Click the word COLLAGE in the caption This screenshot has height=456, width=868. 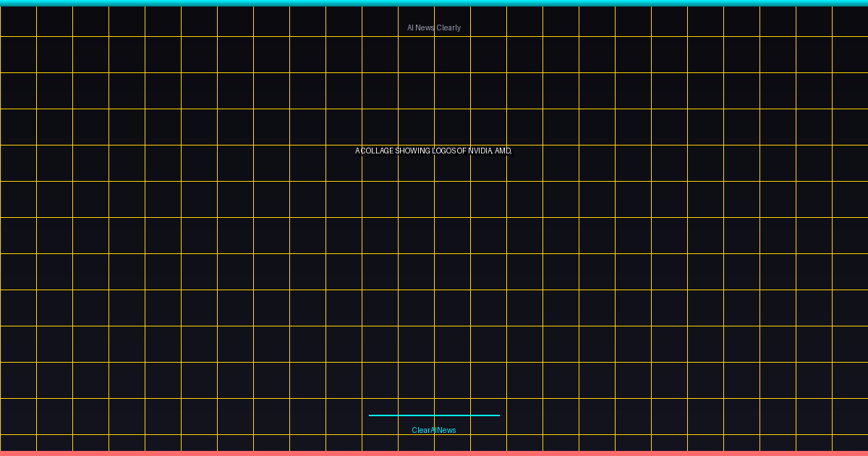point(378,151)
